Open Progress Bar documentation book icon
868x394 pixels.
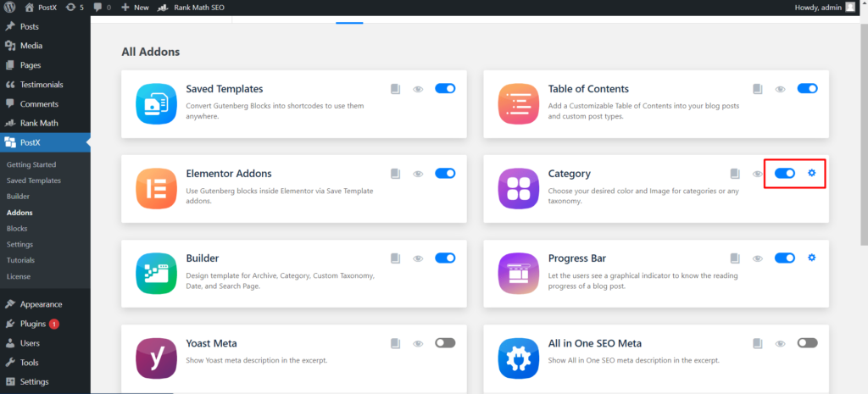(735, 258)
